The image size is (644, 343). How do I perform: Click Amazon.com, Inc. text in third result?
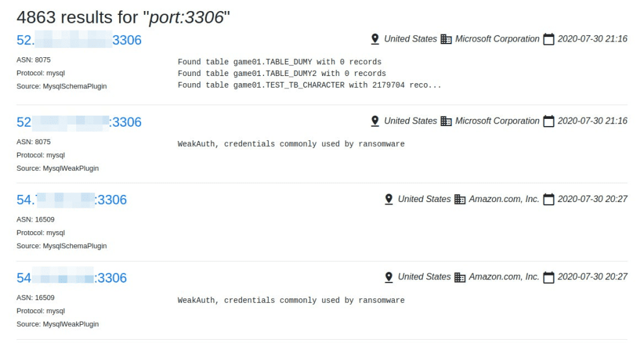click(x=504, y=199)
